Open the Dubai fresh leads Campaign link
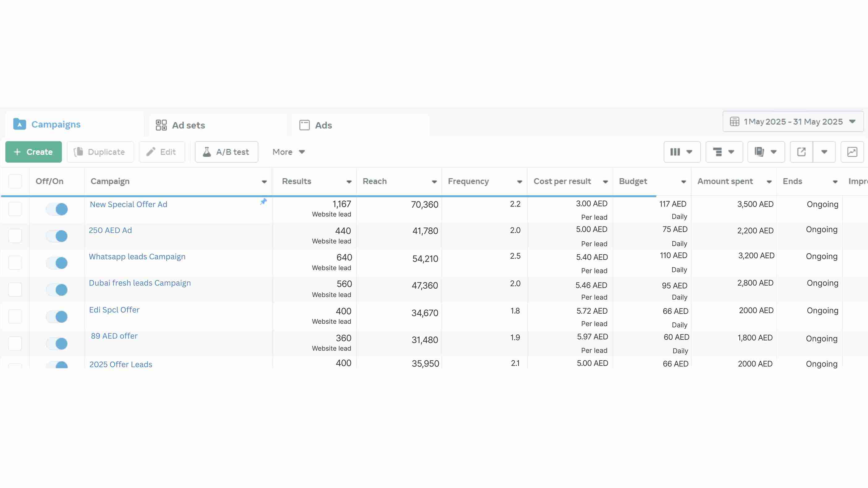Image resolution: width=868 pixels, height=488 pixels. click(140, 283)
